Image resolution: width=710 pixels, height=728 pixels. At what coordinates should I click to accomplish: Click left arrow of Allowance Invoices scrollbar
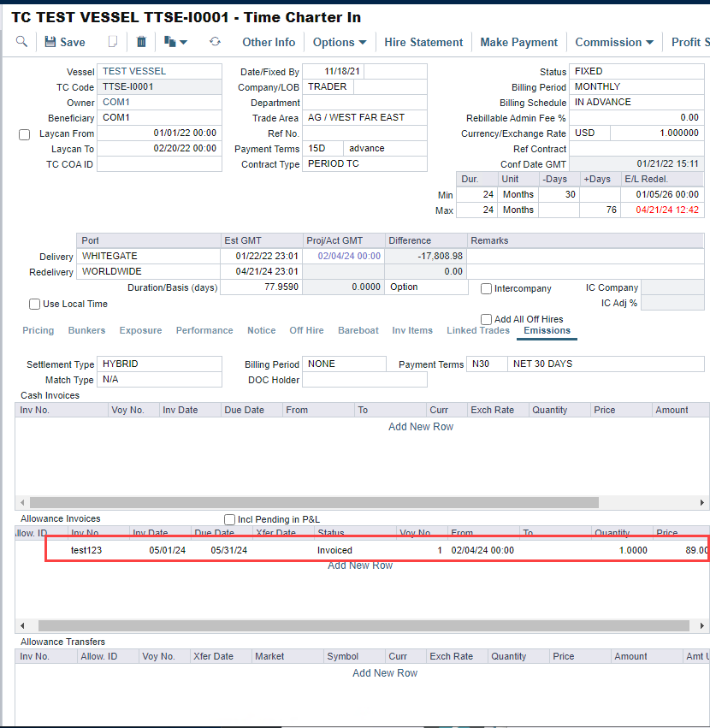[x=21, y=626]
